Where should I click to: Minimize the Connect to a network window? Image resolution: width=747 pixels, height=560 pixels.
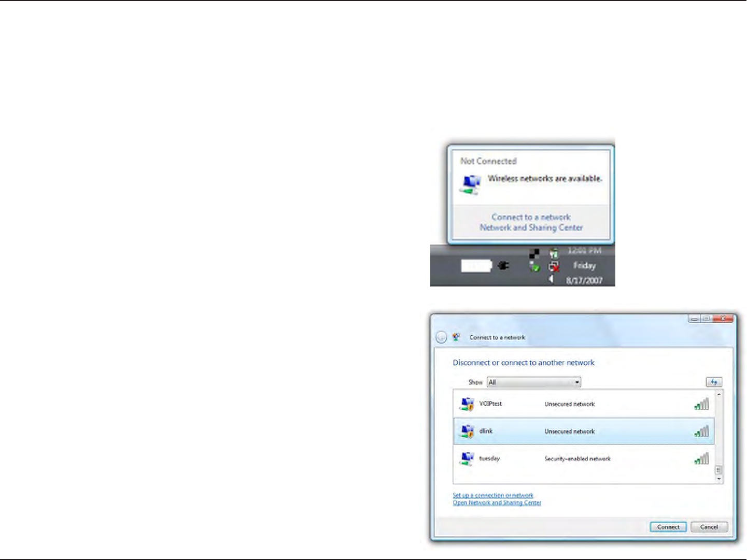[x=695, y=319]
